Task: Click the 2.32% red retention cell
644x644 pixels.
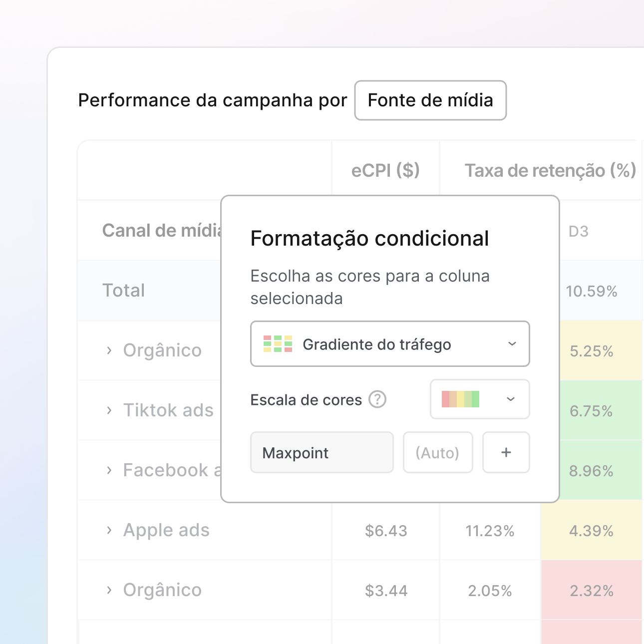Action: coord(592,591)
